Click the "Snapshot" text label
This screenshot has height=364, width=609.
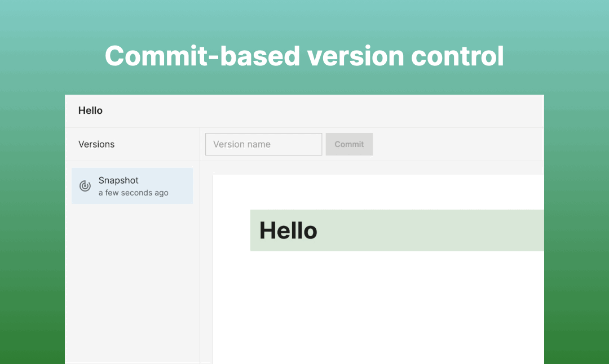pyautogui.click(x=118, y=180)
